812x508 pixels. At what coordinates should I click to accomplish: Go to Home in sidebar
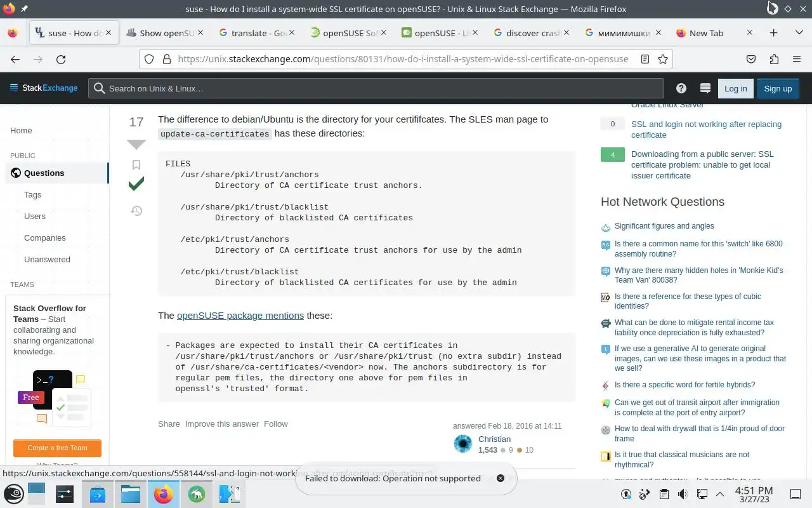point(21,130)
